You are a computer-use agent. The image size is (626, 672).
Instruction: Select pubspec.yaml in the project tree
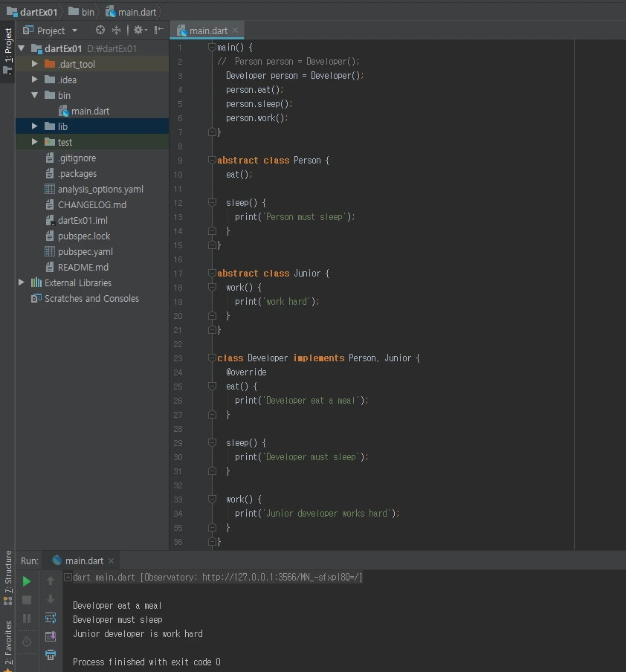pos(85,251)
